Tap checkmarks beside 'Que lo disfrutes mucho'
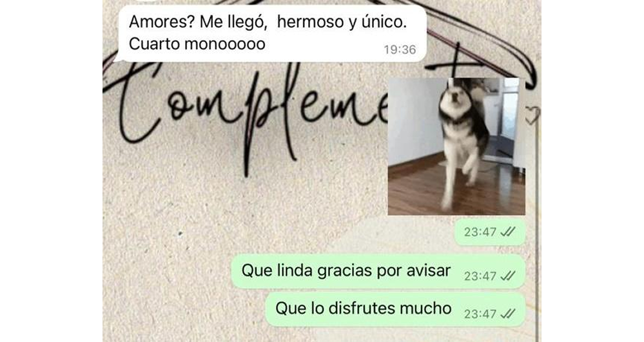644x342 pixels. click(507, 314)
